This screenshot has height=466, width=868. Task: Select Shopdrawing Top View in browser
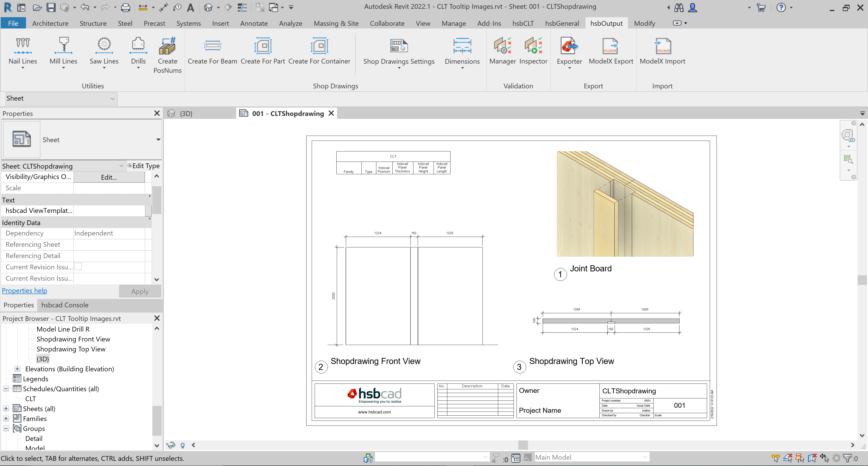[71, 349]
